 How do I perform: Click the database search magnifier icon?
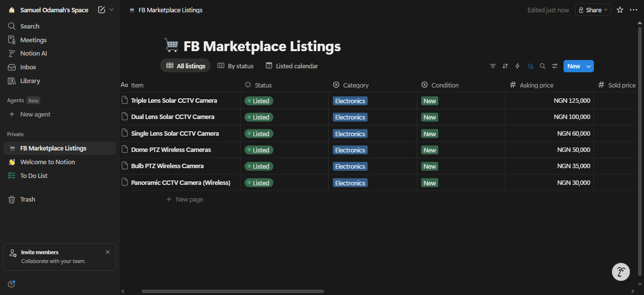click(x=542, y=66)
